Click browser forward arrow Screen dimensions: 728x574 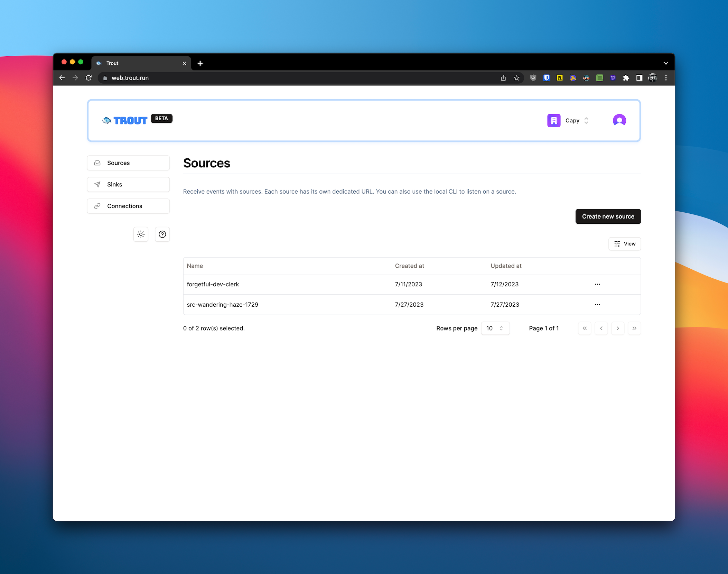point(75,78)
